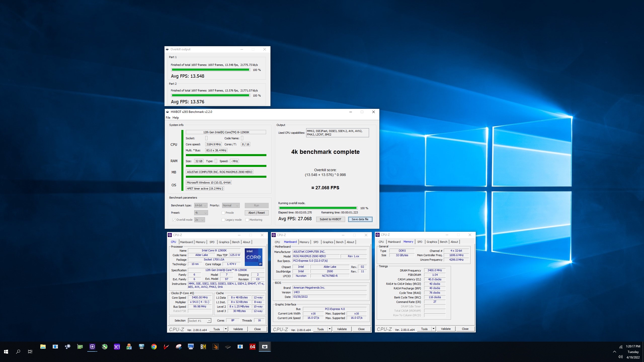Click the Running overkill mode progress bar
The image size is (644, 362).
(x=318, y=208)
